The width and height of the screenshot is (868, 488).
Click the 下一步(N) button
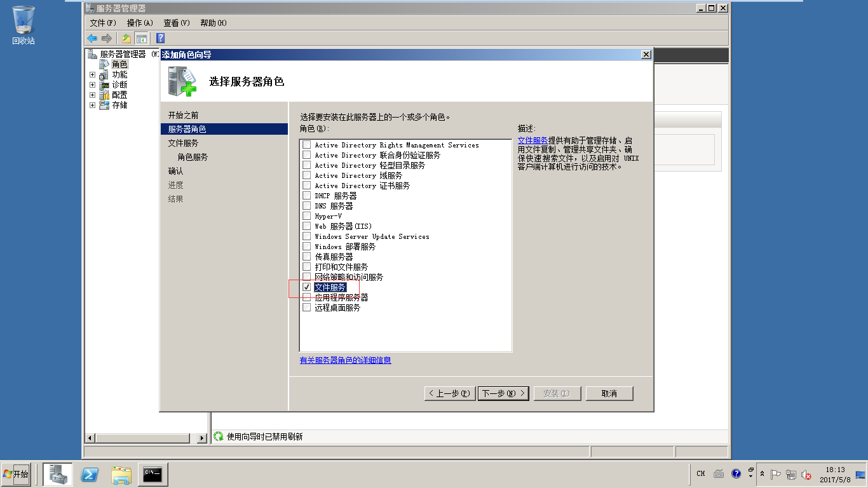pos(504,393)
